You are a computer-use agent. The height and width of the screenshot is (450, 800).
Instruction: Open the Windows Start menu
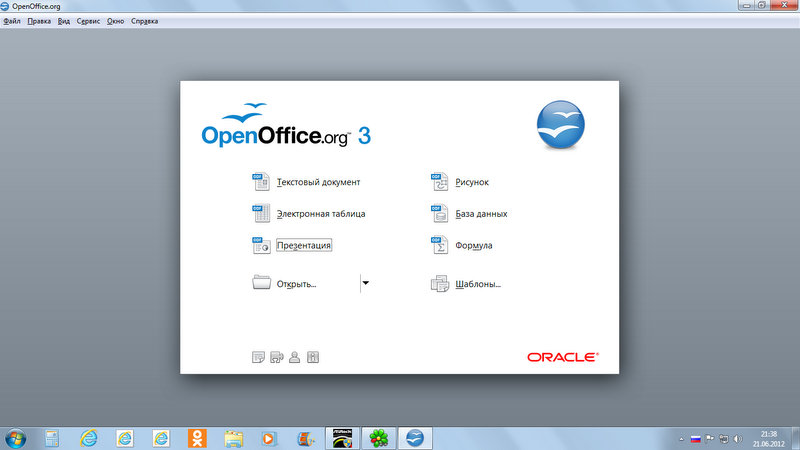15,439
